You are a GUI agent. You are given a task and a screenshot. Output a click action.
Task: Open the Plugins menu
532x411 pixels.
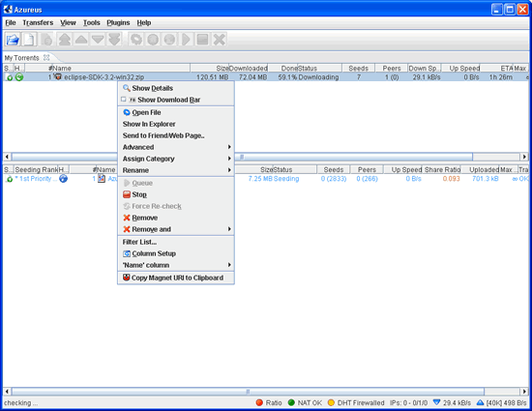pos(118,22)
